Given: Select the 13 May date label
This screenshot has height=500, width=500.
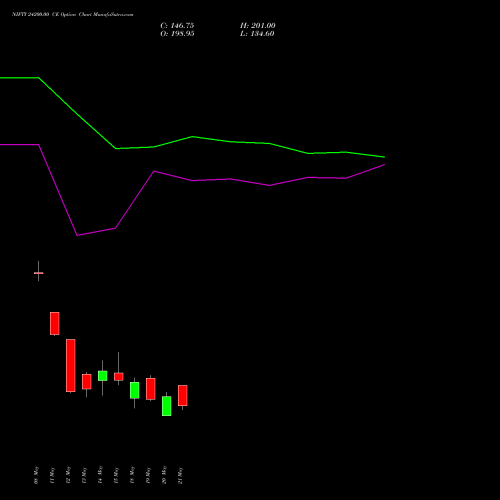Looking at the screenshot, I should tap(84, 475).
